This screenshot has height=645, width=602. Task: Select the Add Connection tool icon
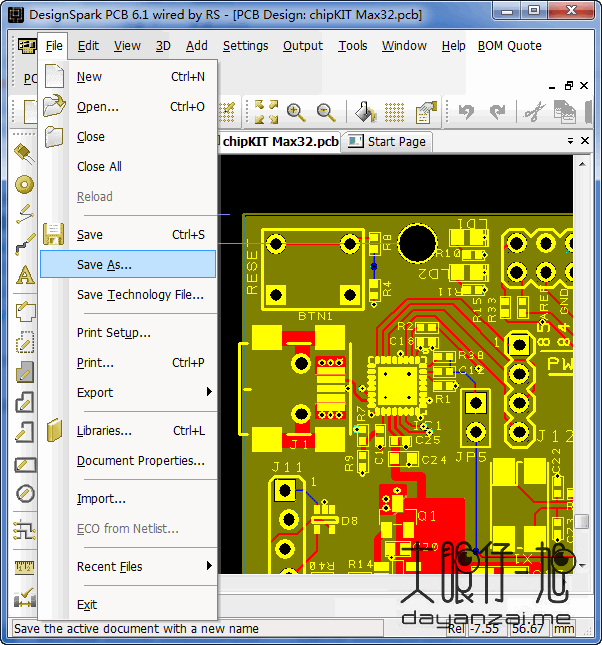point(25,214)
